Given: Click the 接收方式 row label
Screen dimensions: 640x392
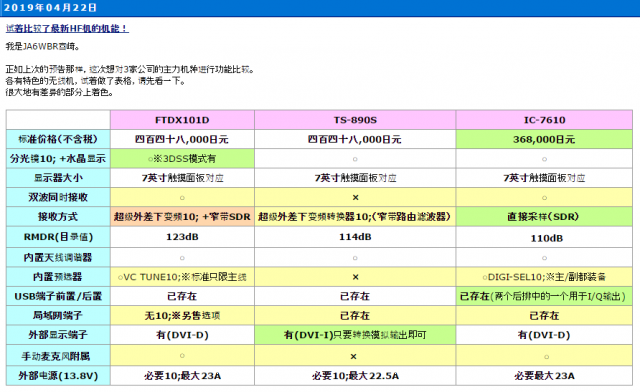Looking at the screenshot, I should point(58,216).
